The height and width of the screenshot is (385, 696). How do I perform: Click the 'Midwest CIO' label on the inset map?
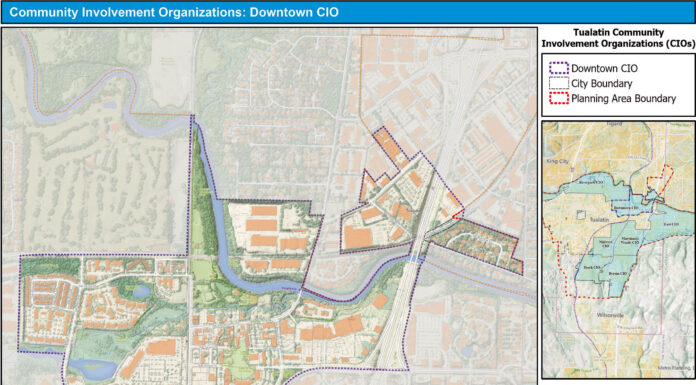pyautogui.click(x=605, y=243)
